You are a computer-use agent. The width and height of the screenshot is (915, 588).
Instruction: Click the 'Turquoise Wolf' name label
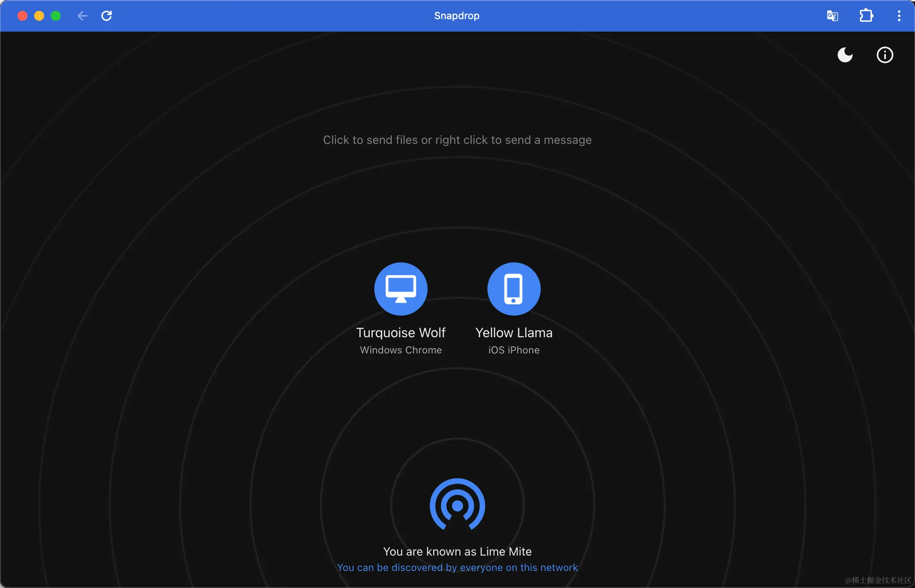click(401, 333)
